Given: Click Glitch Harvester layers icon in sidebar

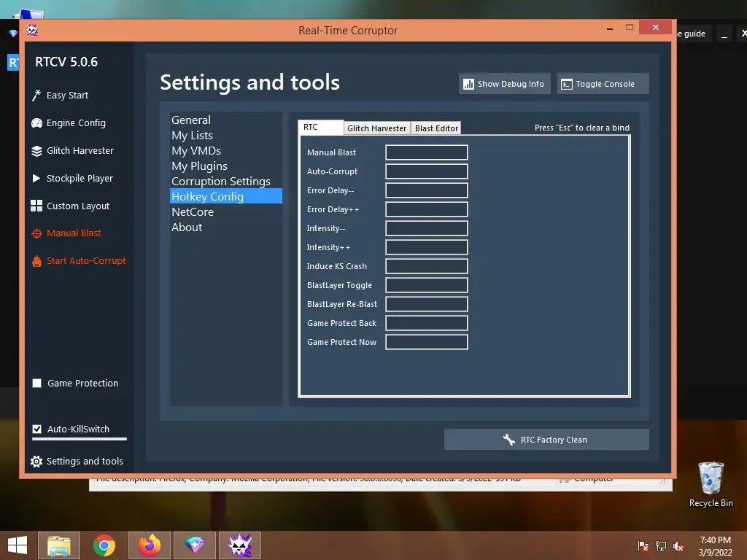Looking at the screenshot, I should click(36, 151).
